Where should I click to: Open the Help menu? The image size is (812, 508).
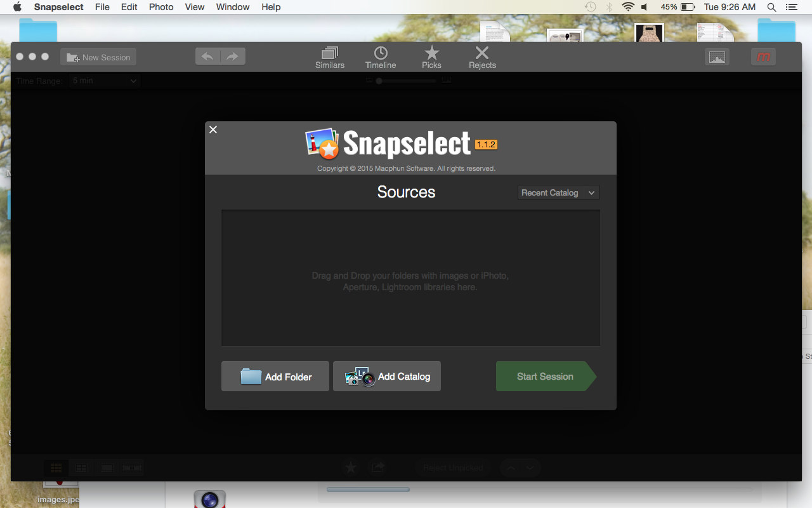(271, 7)
